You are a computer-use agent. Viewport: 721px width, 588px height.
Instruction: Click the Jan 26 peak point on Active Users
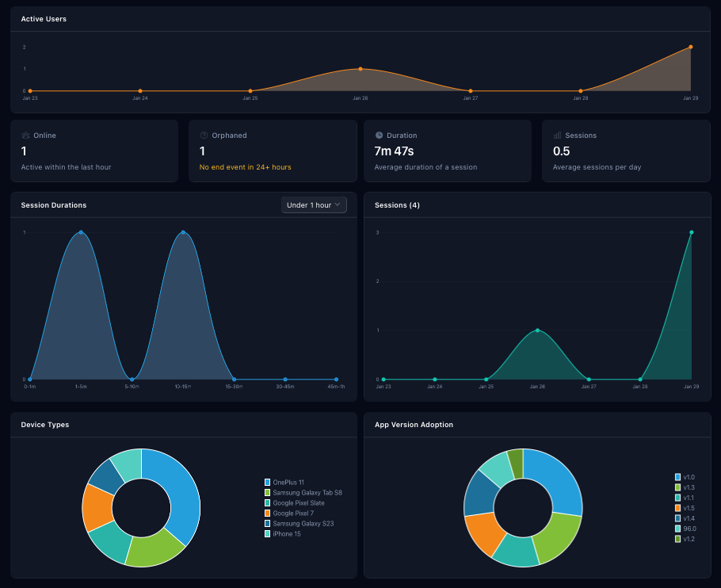click(360, 70)
